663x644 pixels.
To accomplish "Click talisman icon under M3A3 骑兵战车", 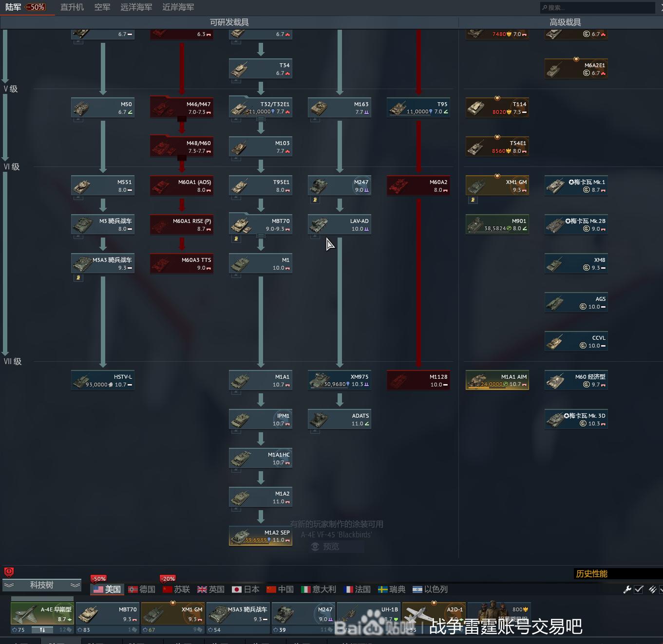I will click(78, 277).
